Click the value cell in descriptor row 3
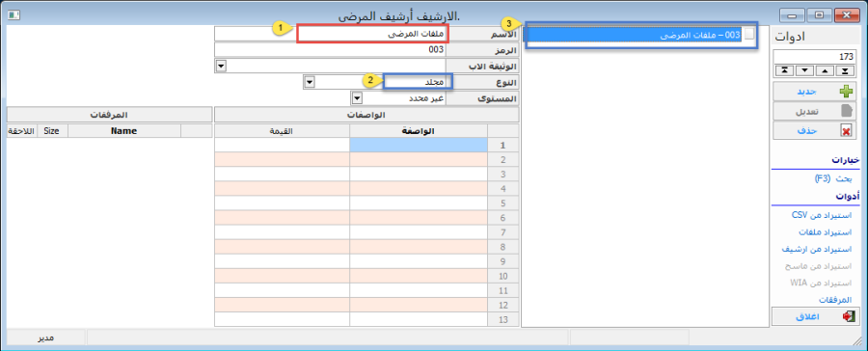Screen dimensions: 868x351 (x=282, y=174)
